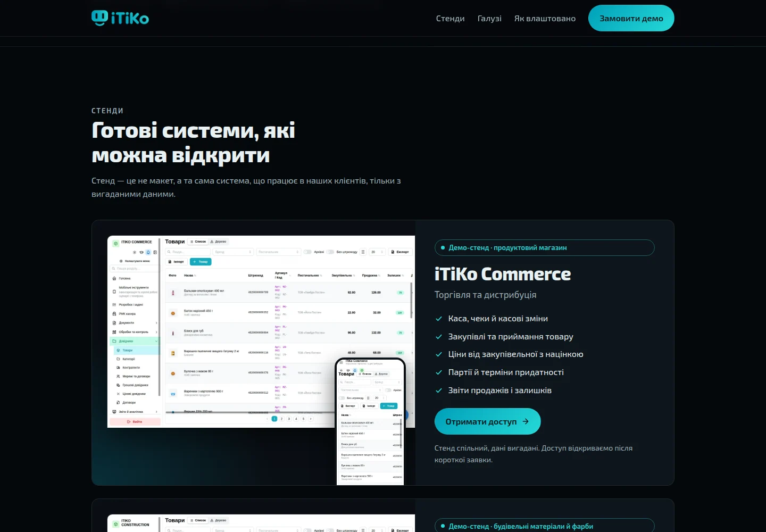Click the row density icon beside page size 20 in Commerce desktop preview
The height and width of the screenshot is (532, 766).
pos(363,252)
